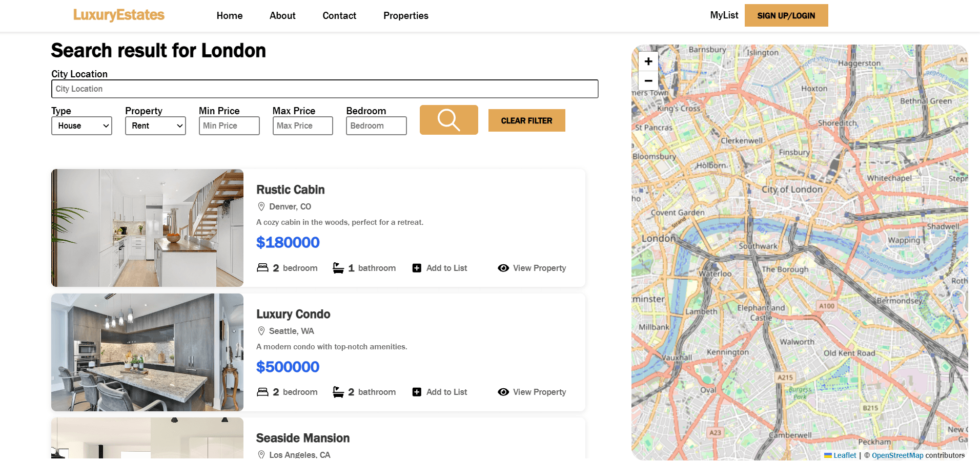Viewport: 980px width, 462px height.
Task: Click the Seaside Mansion property photo
Action: [147, 438]
